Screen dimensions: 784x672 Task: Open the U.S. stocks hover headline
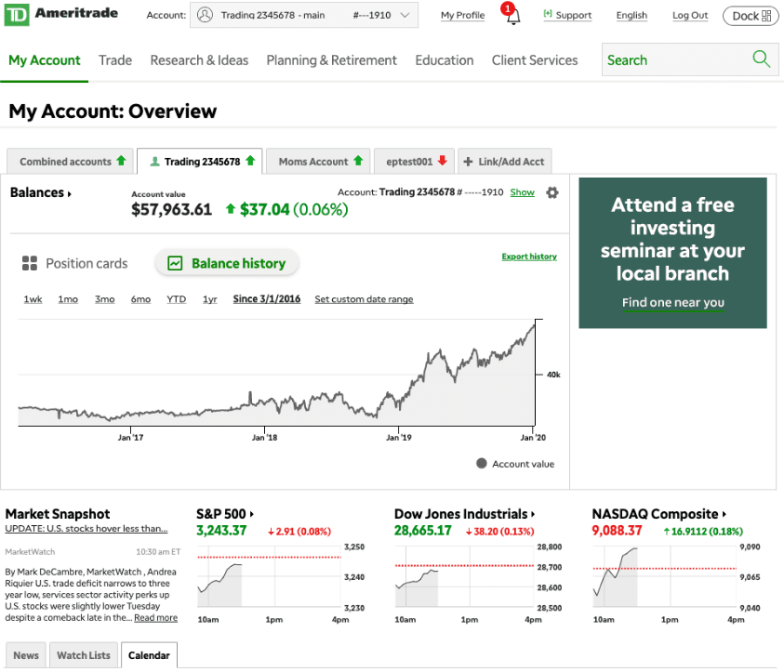(86, 529)
